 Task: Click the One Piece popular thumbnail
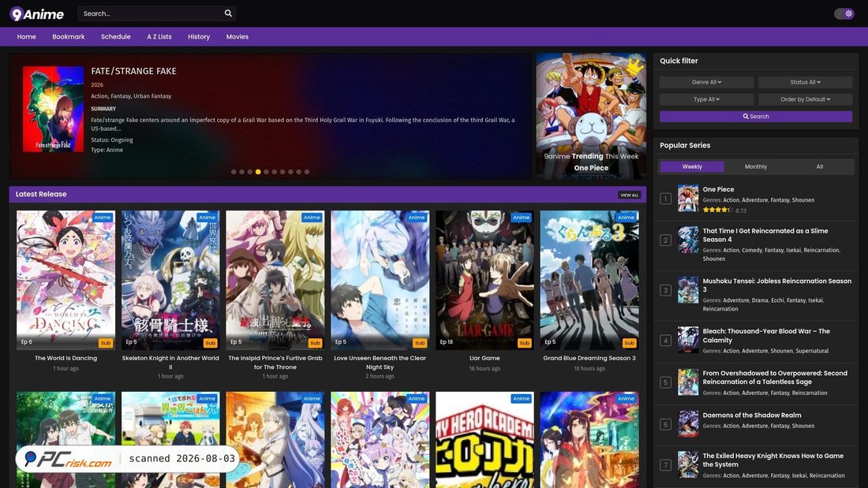688,198
